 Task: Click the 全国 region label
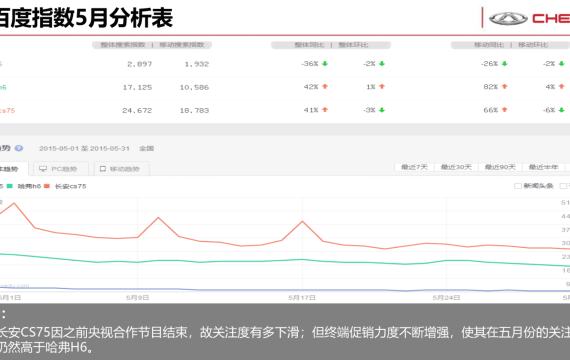coord(146,148)
